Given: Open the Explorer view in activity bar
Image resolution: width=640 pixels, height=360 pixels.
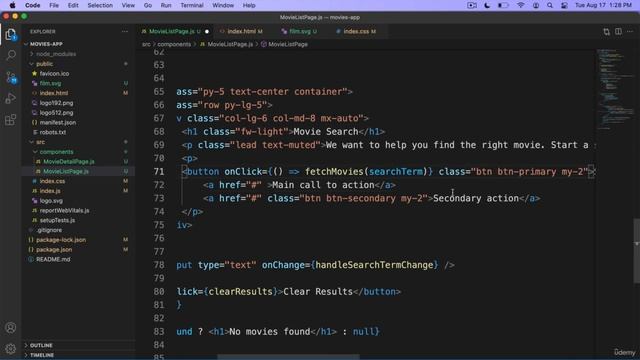Looking at the screenshot, I should 11,34.
